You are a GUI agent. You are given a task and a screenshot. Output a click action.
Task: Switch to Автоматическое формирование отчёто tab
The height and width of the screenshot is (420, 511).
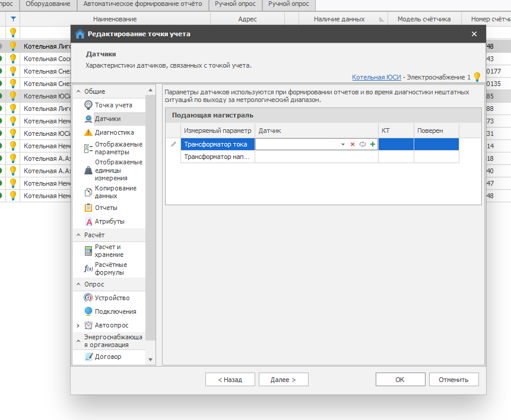[x=143, y=4]
